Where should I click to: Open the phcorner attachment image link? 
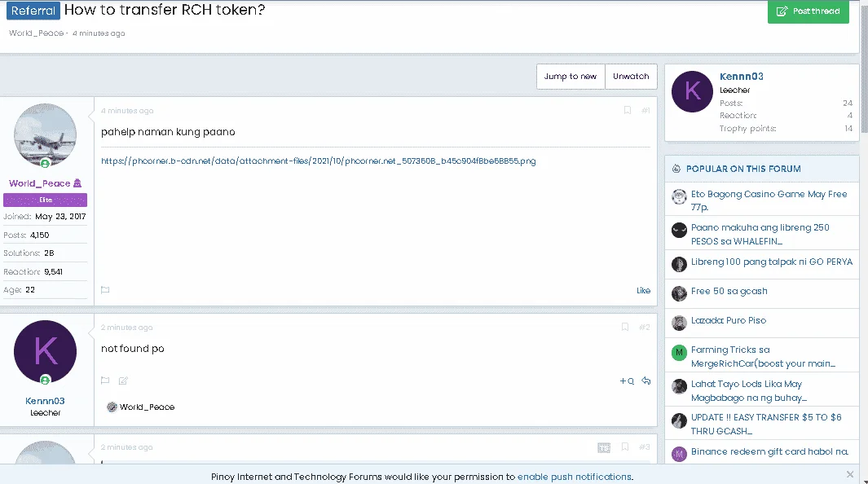point(319,161)
